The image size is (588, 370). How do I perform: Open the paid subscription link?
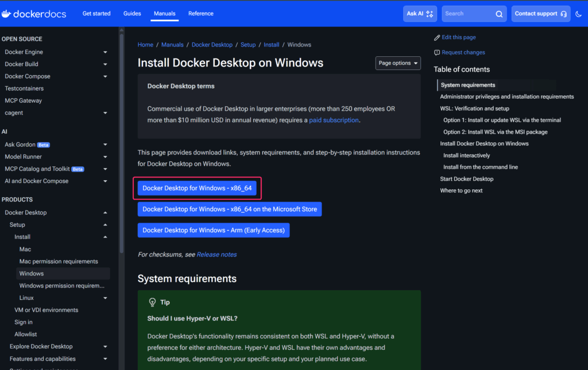pyautogui.click(x=334, y=120)
